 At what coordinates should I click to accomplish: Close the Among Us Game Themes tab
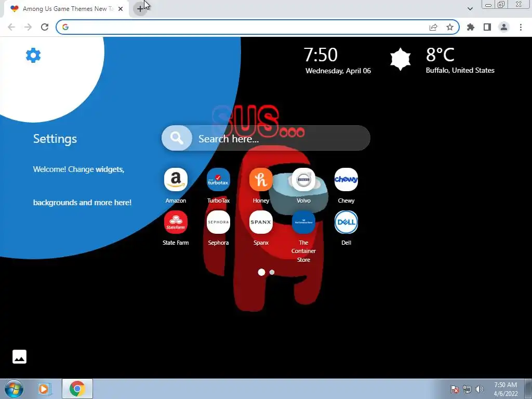[121, 9]
